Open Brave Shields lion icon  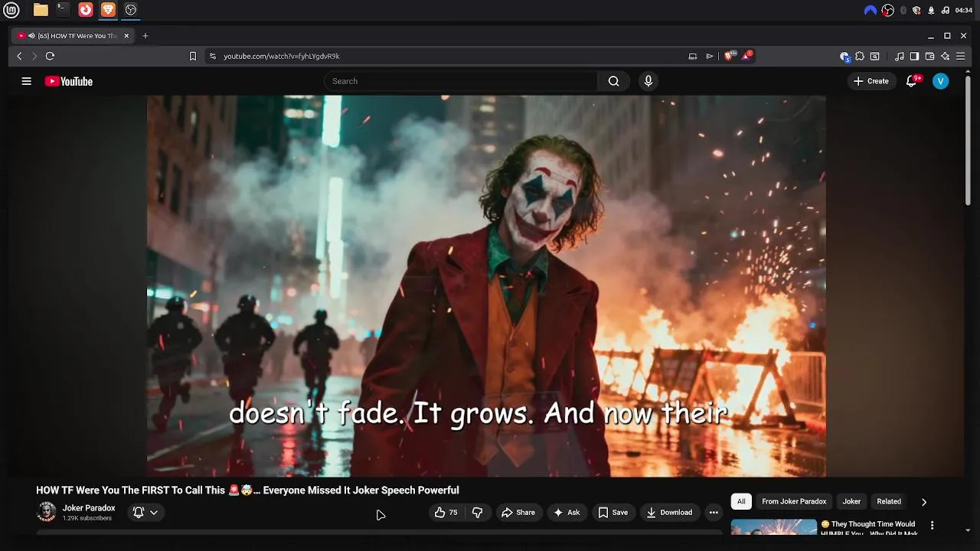(729, 55)
